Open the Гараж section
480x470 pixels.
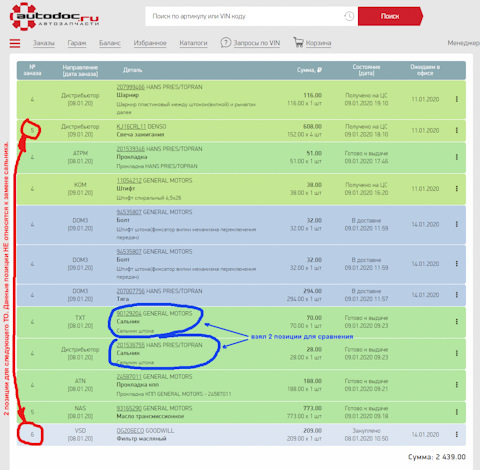[x=77, y=43]
